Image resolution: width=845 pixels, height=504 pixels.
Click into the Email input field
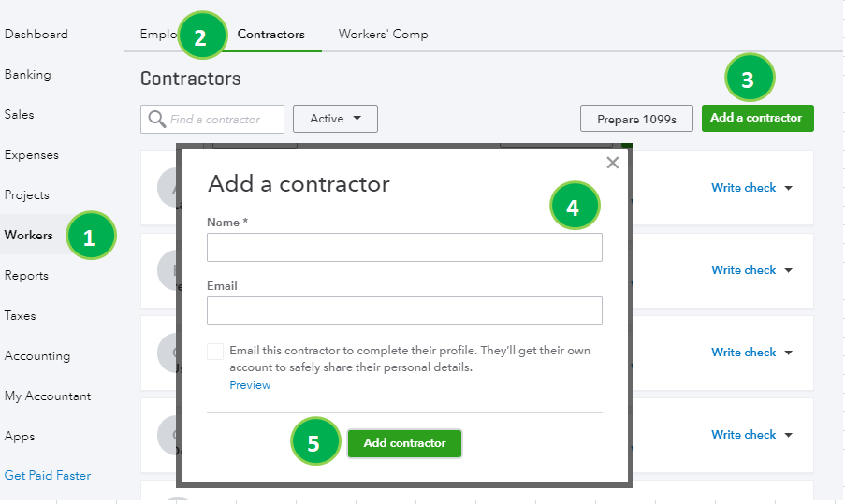click(404, 310)
